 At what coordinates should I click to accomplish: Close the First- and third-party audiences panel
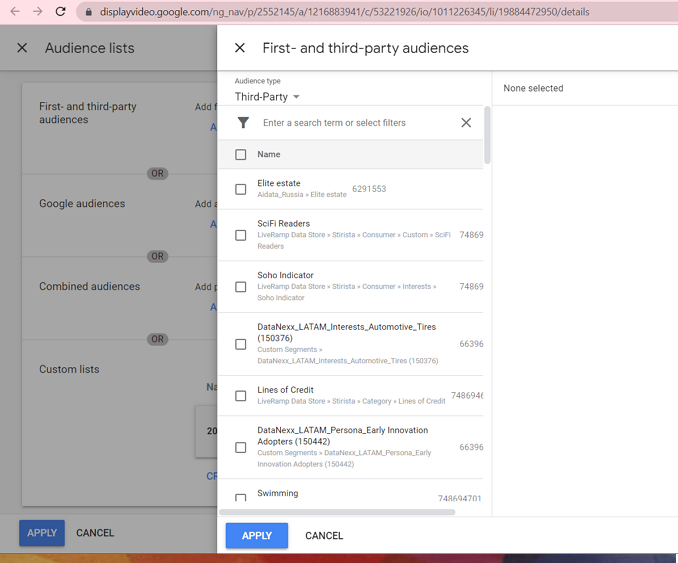click(x=240, y=48)
